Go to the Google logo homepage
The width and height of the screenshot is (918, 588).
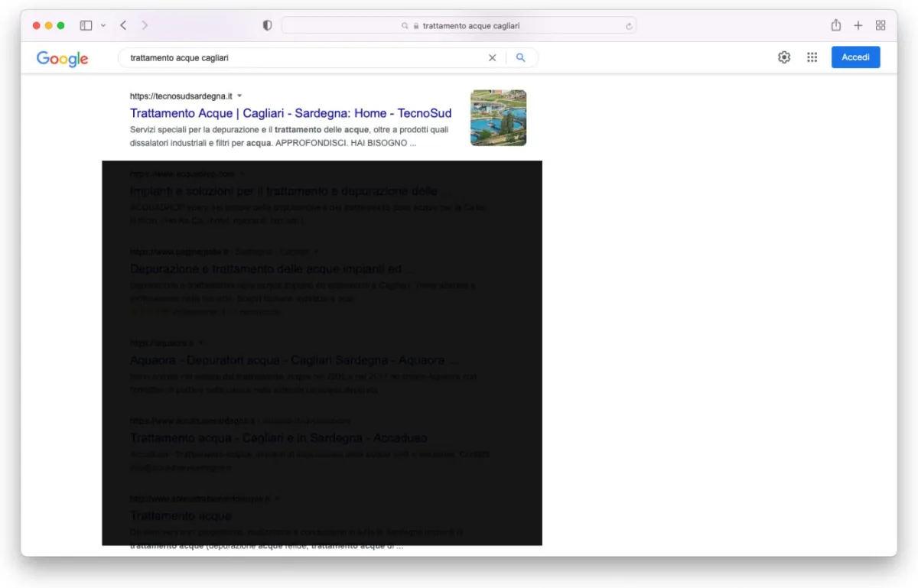point(63,58)
